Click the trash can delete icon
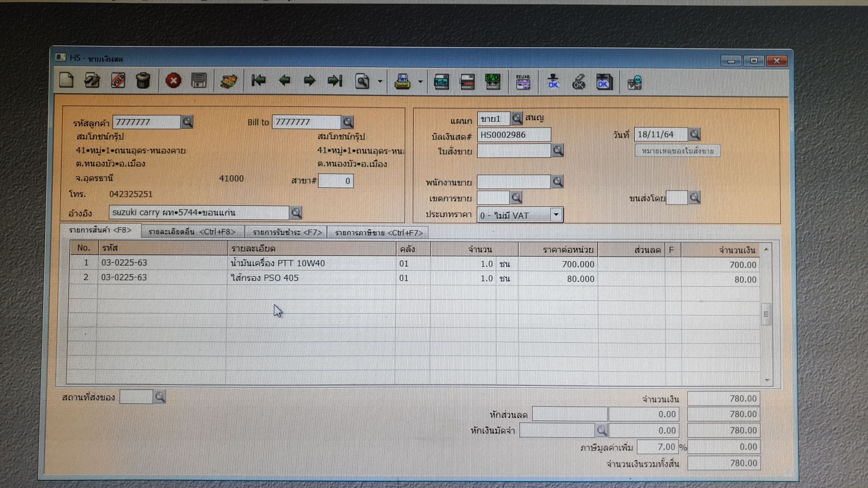The width and height of the screenshot is (868, 488). tap(143, 80)
